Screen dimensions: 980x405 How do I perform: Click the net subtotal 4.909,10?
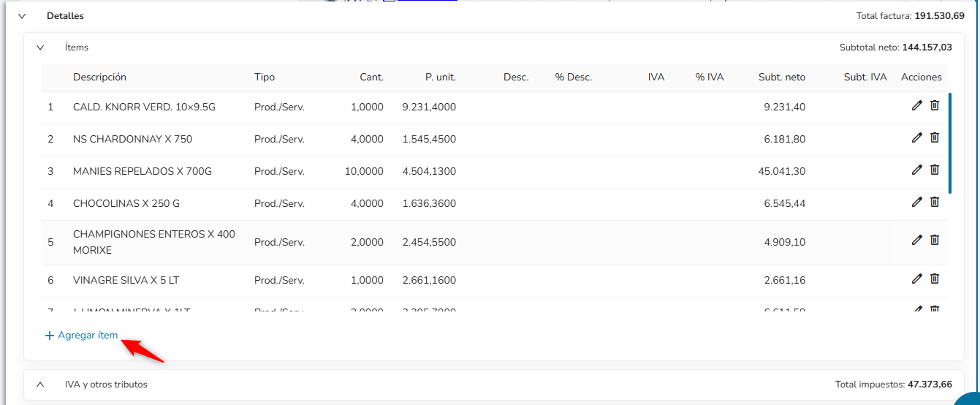click(x=785, y=242)
